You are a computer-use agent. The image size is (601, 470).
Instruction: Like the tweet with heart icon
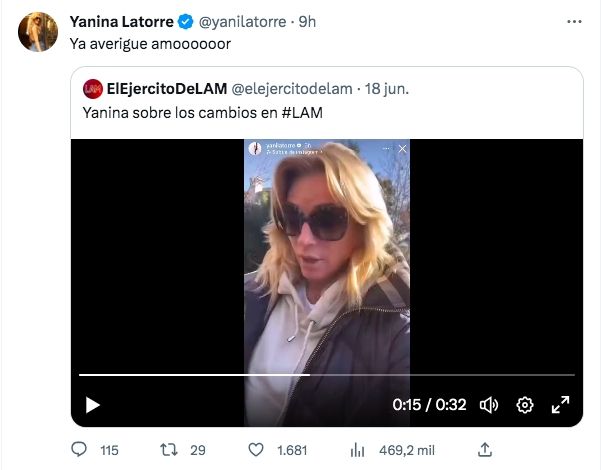tap(256, 450)
